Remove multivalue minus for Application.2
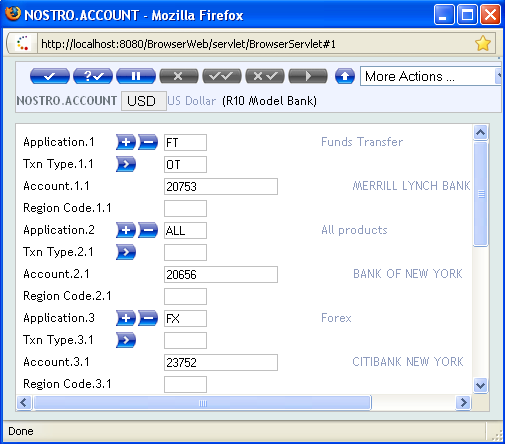505x444 pixels. coord(148,230)
